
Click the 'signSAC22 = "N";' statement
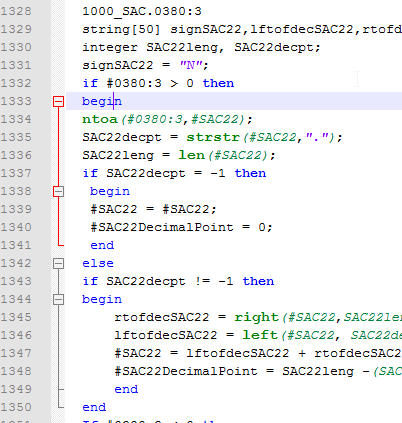click(x=145, y=65)
